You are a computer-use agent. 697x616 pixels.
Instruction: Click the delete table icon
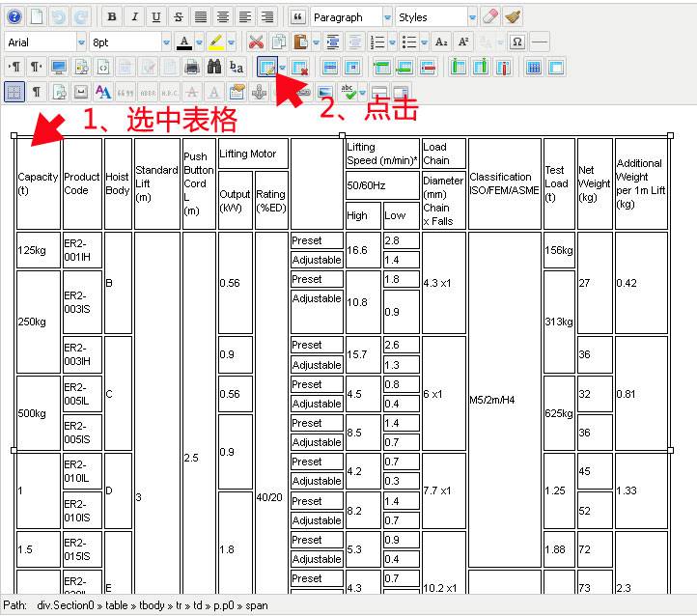pyautogui.click(x=300, y=68)
